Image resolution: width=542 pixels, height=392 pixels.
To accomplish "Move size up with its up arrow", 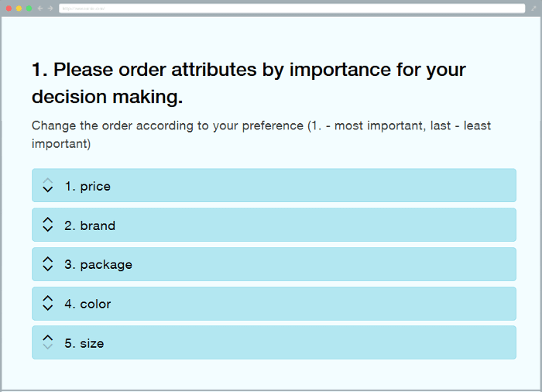I will pos(48,338).
